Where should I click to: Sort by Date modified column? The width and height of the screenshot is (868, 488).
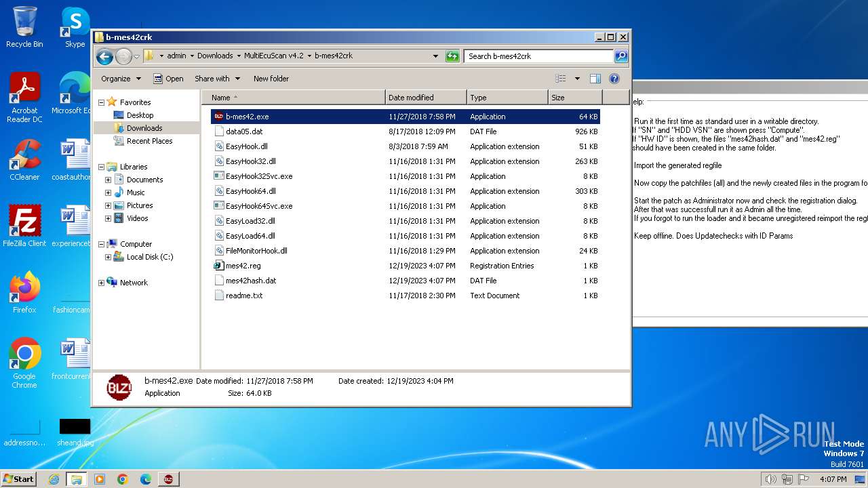(x=426, y=98)
